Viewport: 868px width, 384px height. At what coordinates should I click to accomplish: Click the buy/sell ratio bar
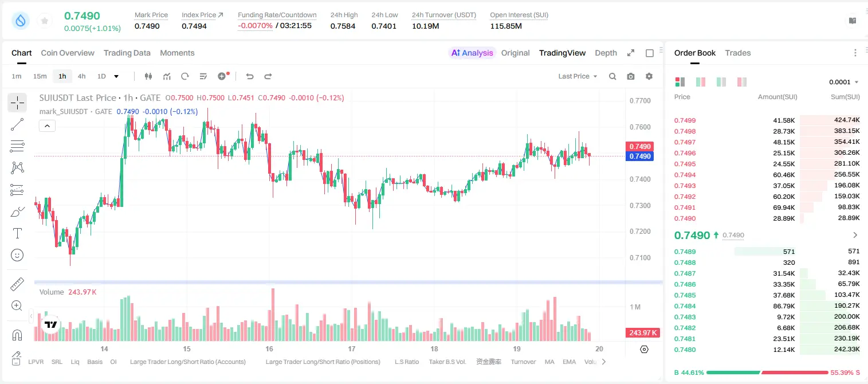pyautogui.click(x=767, y=373)
